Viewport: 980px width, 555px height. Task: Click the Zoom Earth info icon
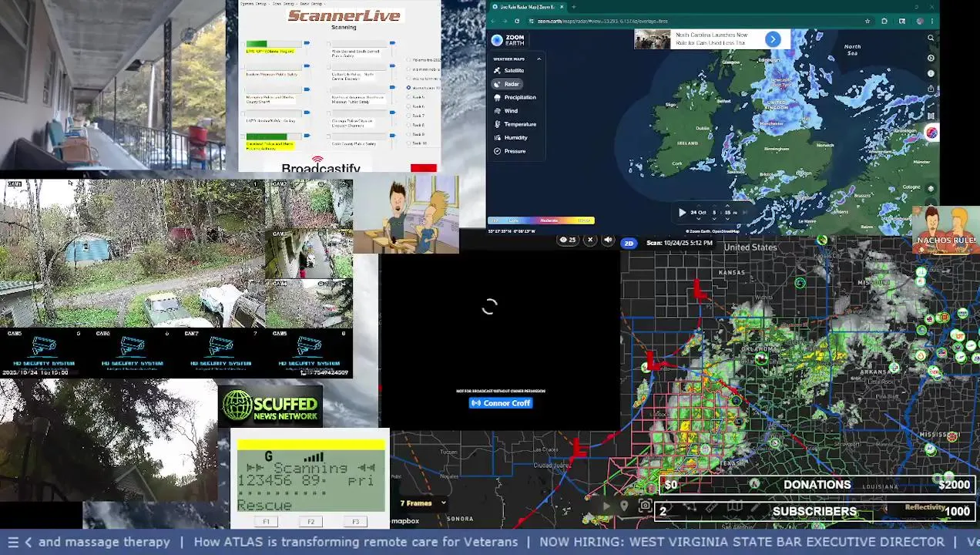[x=931, y=74]
